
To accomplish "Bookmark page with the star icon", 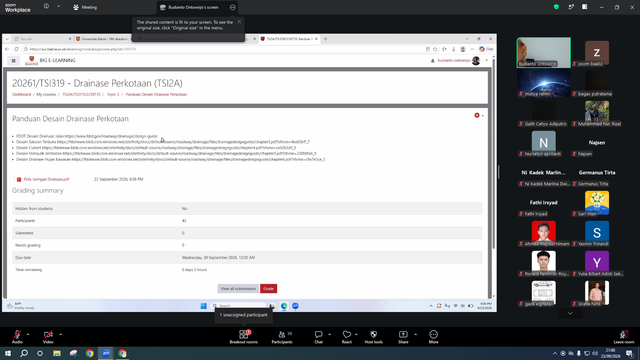I will (435, 49).
